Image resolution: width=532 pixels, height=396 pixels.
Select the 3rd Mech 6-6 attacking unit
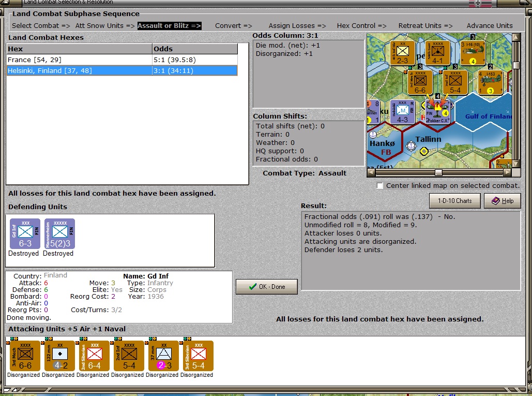[x=25, y=356]
